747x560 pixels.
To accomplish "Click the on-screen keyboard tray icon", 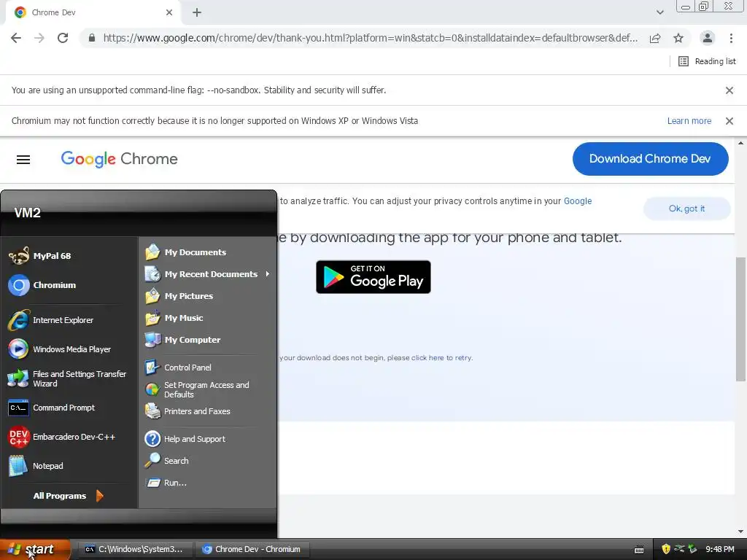I will pyautogui.click(x=639, y=550).
